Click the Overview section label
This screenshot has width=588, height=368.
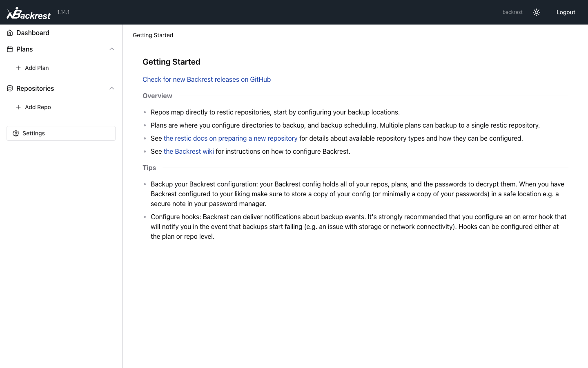tap(157, 96)
